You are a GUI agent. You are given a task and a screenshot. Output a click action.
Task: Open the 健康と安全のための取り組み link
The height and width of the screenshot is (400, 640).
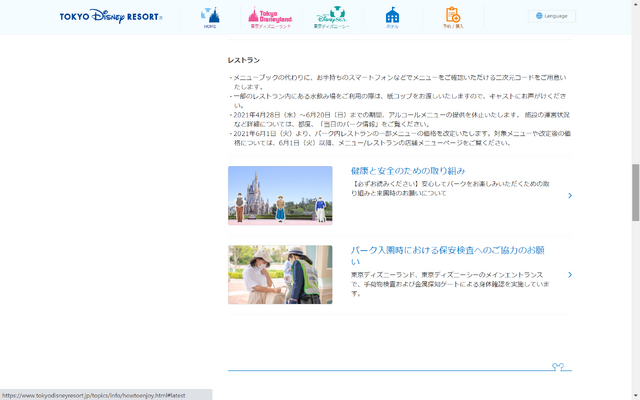pos(408,171)
